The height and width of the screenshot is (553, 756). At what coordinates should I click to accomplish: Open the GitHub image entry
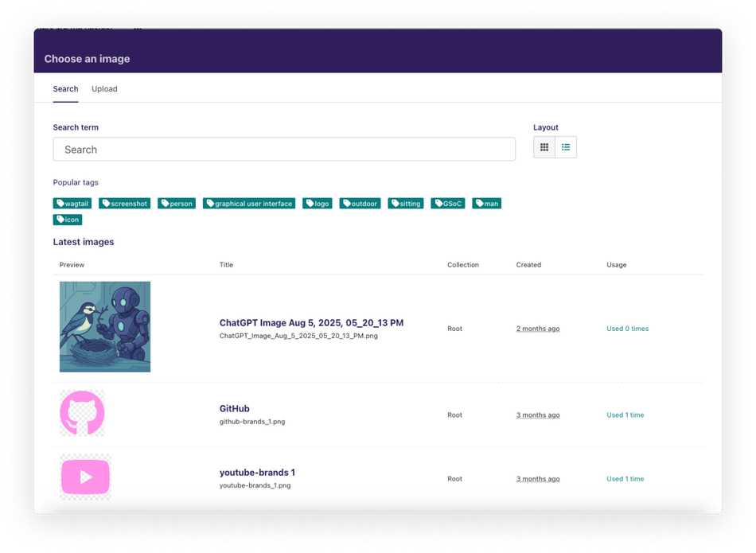click(x=233, y=408)
